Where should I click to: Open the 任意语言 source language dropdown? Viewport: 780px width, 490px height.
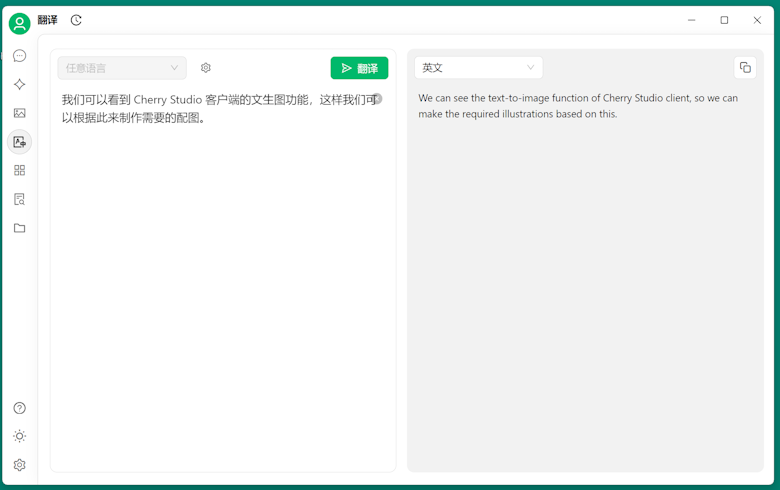pyautogui.click(x=122, y=68)
